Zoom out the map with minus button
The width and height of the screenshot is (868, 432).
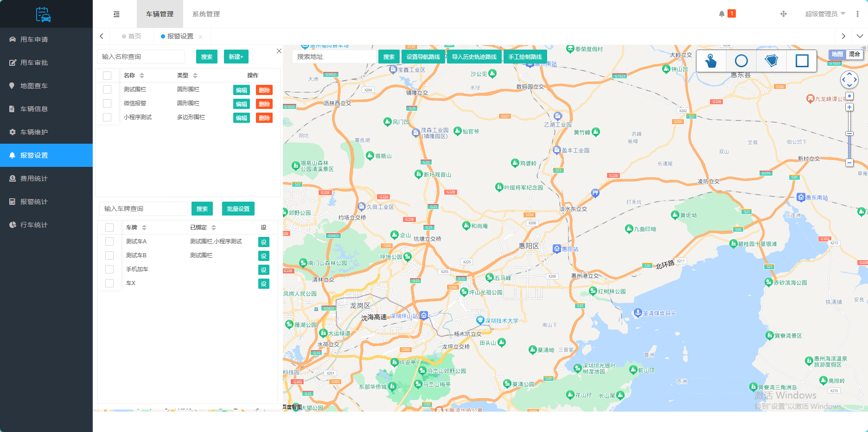coord(849,163)
